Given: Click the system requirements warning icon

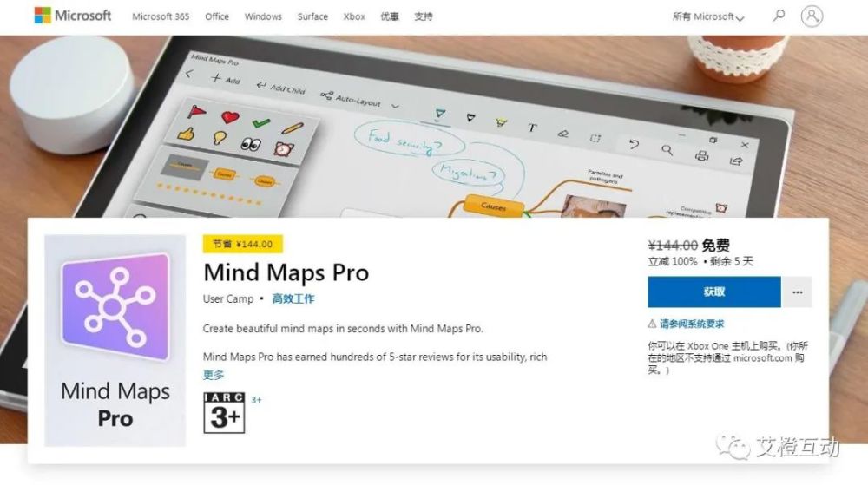Looking at the screenshot, I should click(652, 324).
